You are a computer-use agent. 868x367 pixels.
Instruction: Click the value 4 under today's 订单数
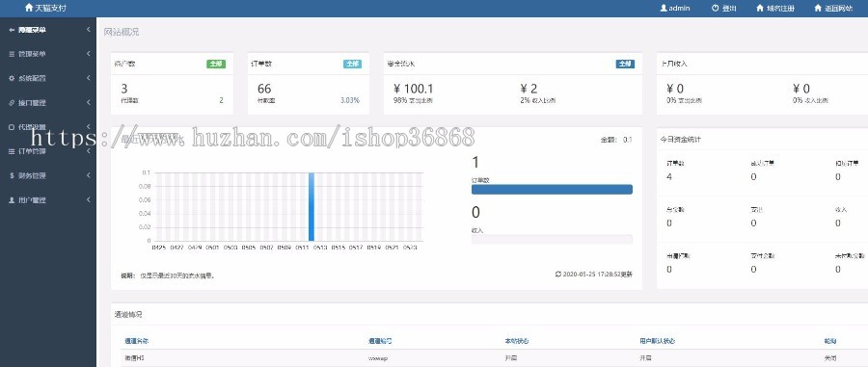[x=669, y=177]
